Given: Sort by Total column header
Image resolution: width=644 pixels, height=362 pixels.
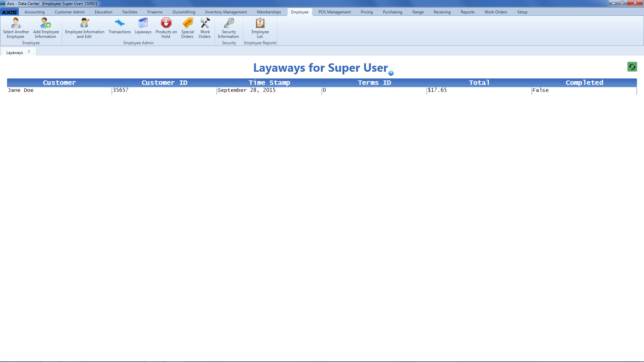Looking at the screenshot, I should [479, 82].
